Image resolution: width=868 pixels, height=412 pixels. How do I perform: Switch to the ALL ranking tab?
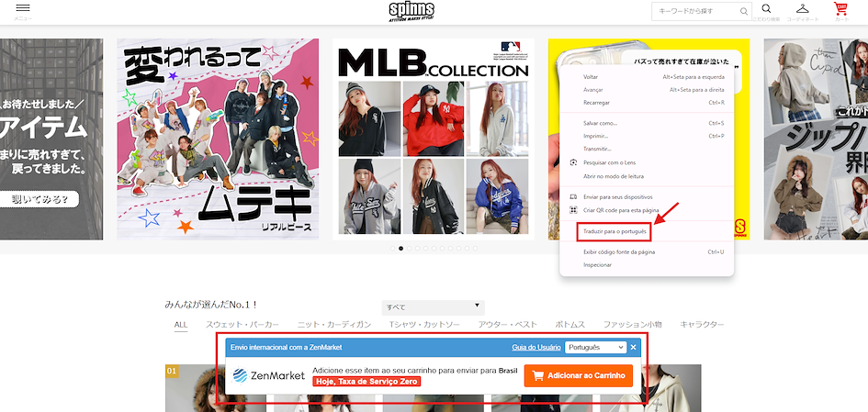point(181,325)
